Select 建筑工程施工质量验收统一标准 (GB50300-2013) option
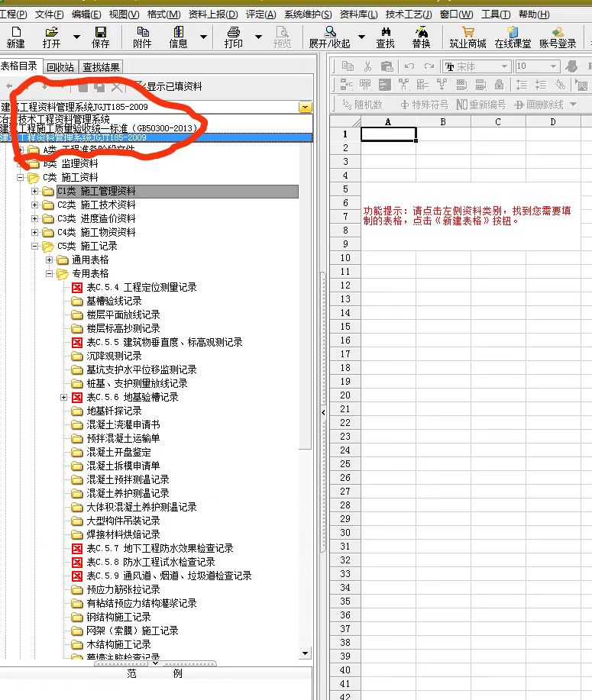This screenshot has width=592, height=700. point(157,128)
